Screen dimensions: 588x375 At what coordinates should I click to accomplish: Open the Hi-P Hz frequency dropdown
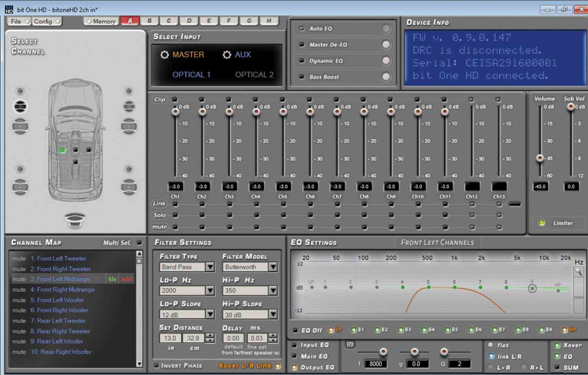pyautogui.click(x=273, y=291)
